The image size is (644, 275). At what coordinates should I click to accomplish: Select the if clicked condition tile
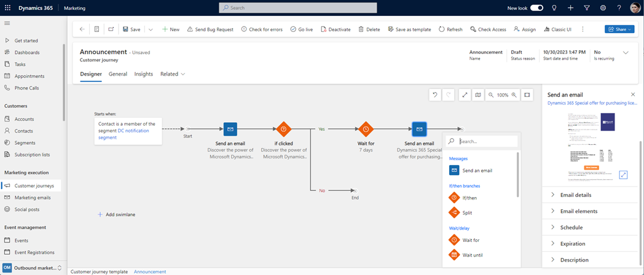[x=283, y=129]
